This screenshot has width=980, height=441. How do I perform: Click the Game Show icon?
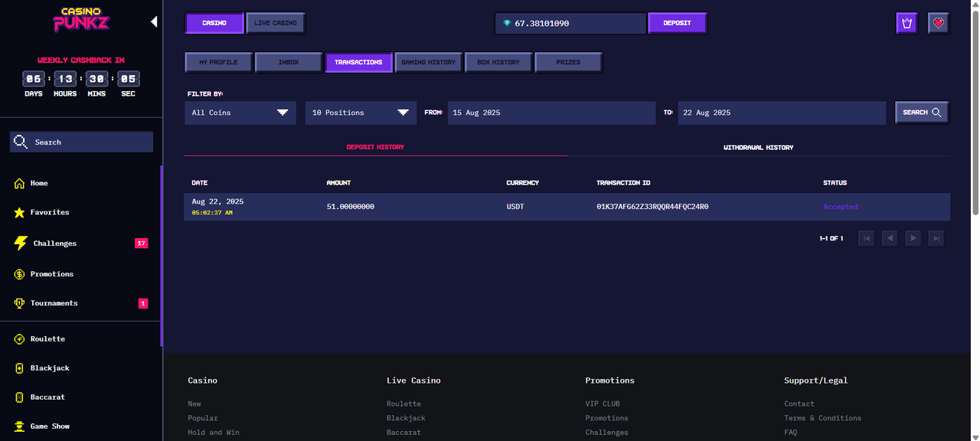20,426
